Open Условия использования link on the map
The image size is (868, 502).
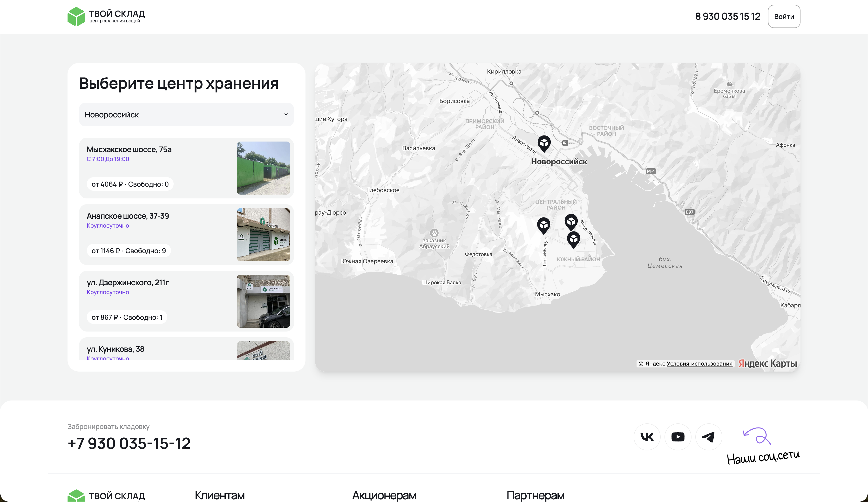pos(699,364)
